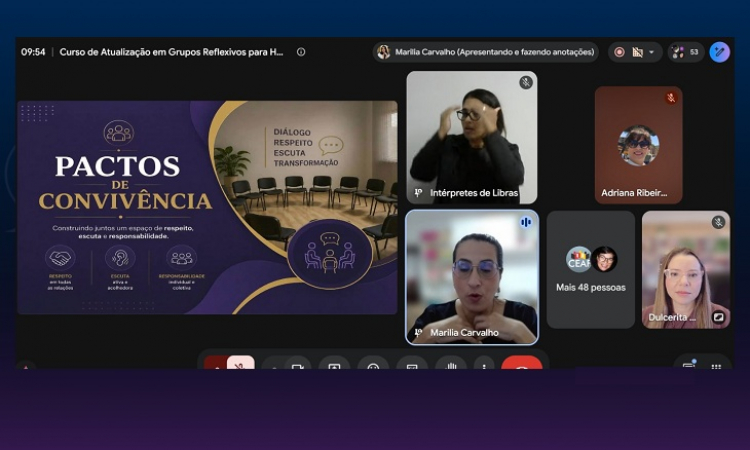
Task: Open the Mais 48 pessoas tile
Action: point(591,270)
